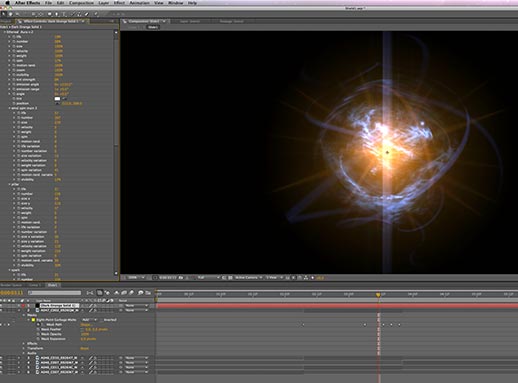518x383 pixels.
Task: Toggle Mask Feather constrain proportions link
Action: (x=82, y=329)
